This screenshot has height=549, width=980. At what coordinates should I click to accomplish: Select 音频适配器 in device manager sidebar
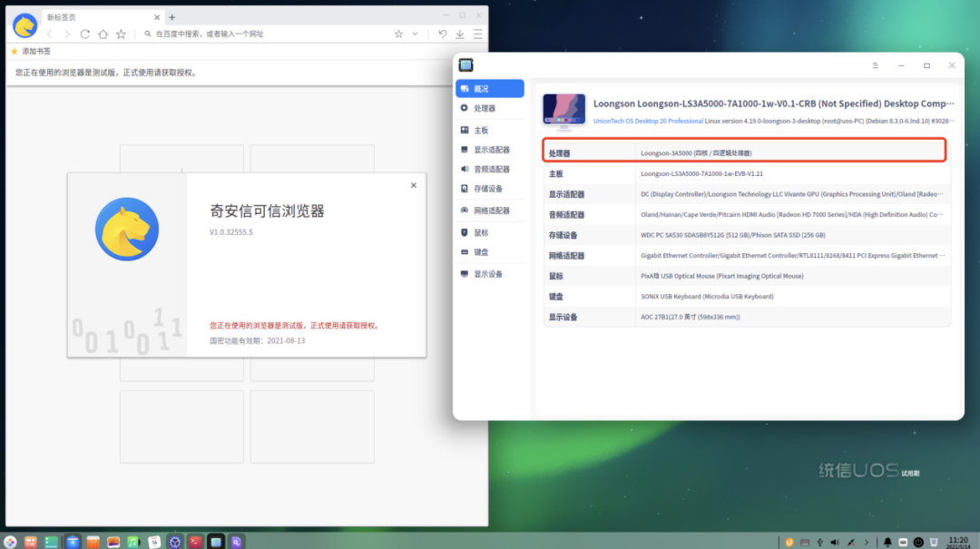[x=490, y=169]
